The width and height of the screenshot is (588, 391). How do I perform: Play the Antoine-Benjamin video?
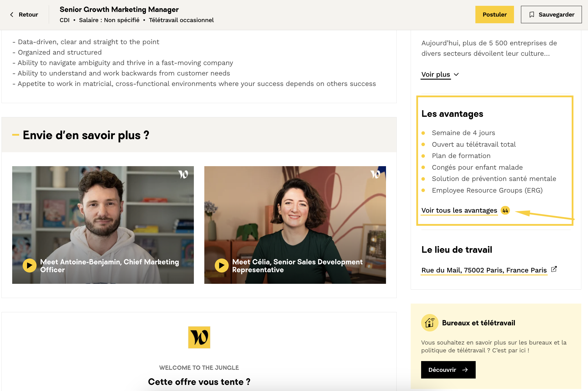point(30,266)
